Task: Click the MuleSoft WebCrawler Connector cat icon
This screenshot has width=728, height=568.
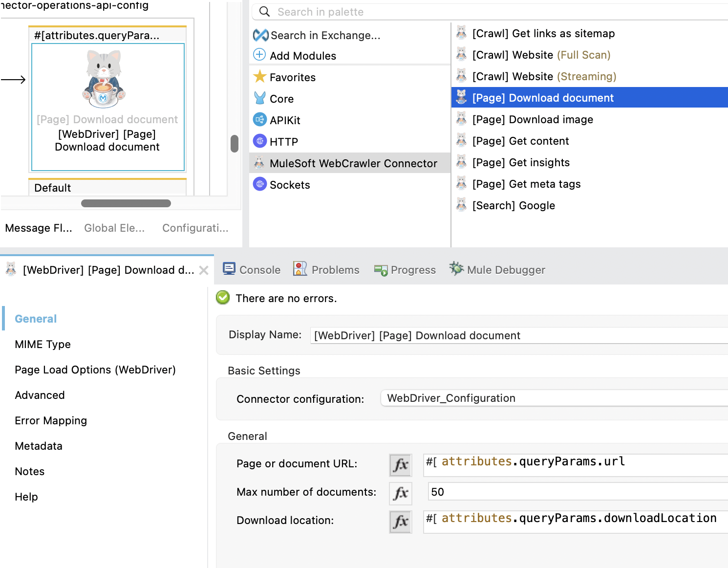Action: (x=259, y=162)
